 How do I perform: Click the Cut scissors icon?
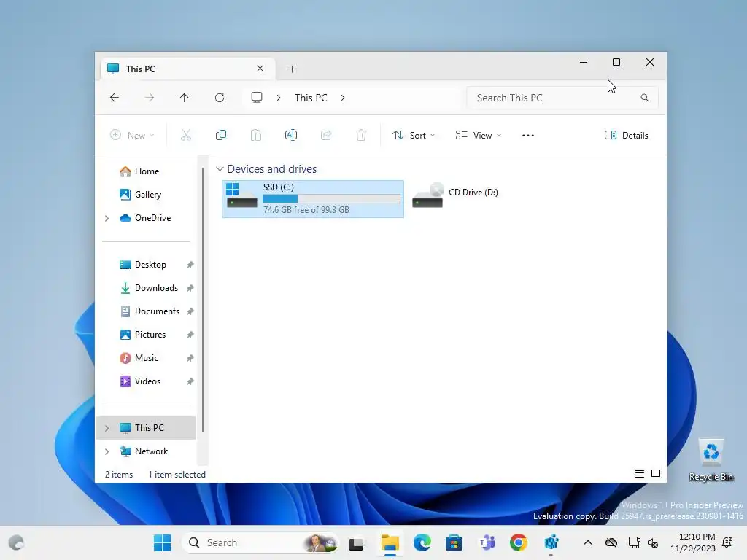pyautogui.click(x=186, y=135)
